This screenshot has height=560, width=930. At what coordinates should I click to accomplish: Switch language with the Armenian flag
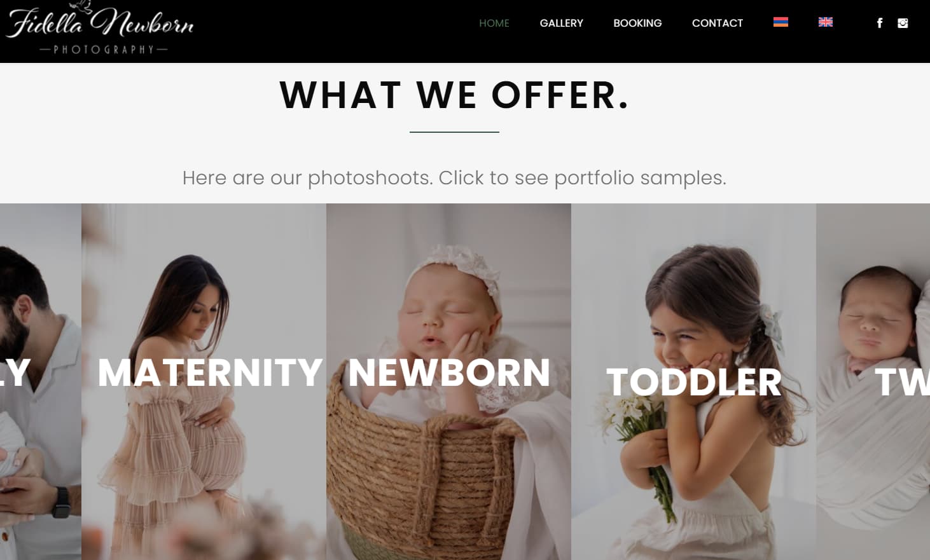[x=781, y=22]
